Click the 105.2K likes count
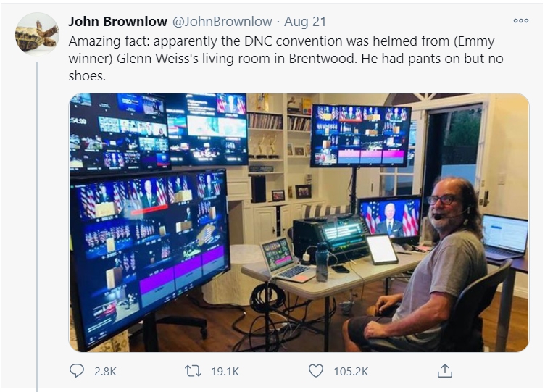The image size is (545, 392). tap(351, 372)
